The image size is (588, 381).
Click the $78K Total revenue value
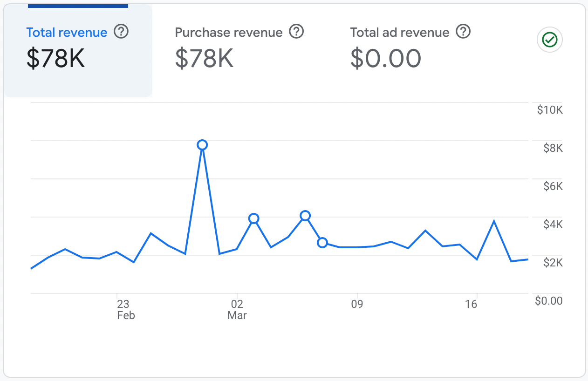point(55,59)
